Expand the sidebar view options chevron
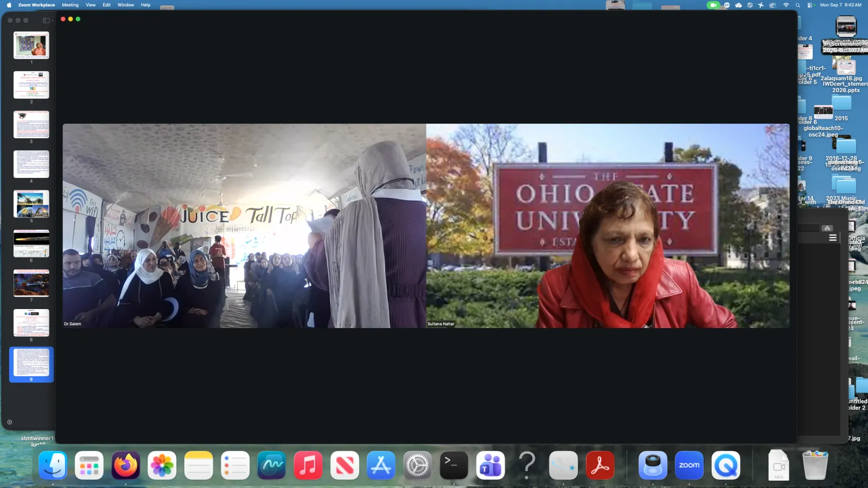868x488 pixels. (52, 21)
